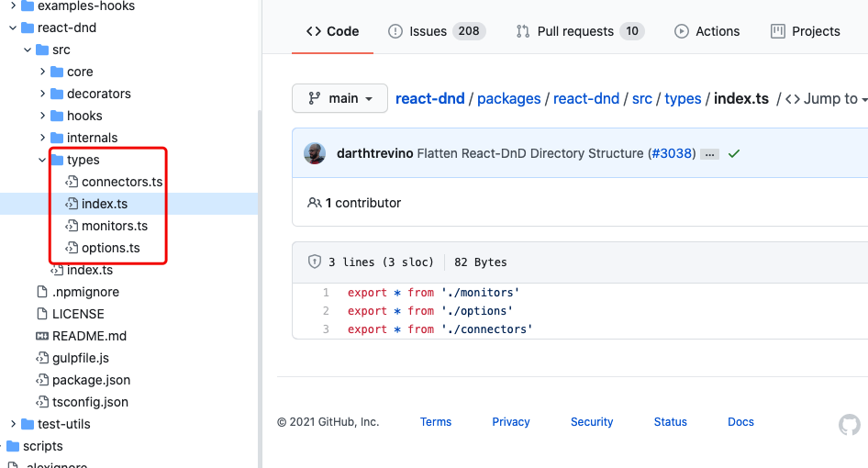
Task: Click the shield icon beside line count
Action: tap(315, 262)
